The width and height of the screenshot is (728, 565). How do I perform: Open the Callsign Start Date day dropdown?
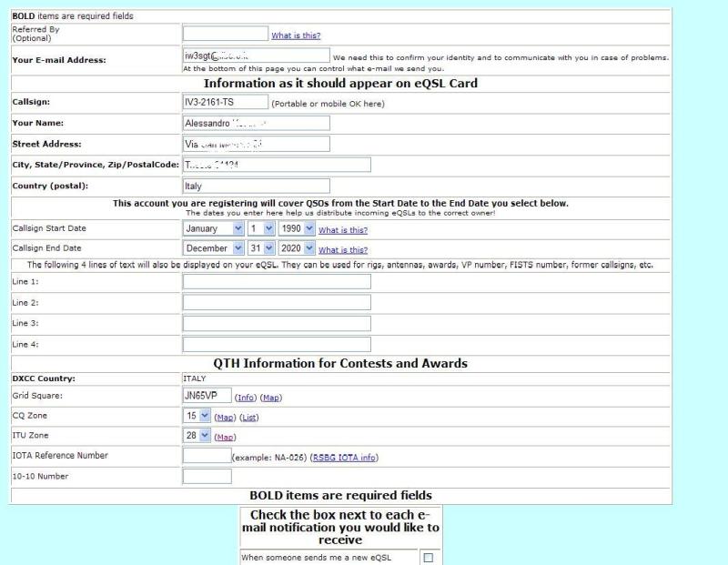261,228
